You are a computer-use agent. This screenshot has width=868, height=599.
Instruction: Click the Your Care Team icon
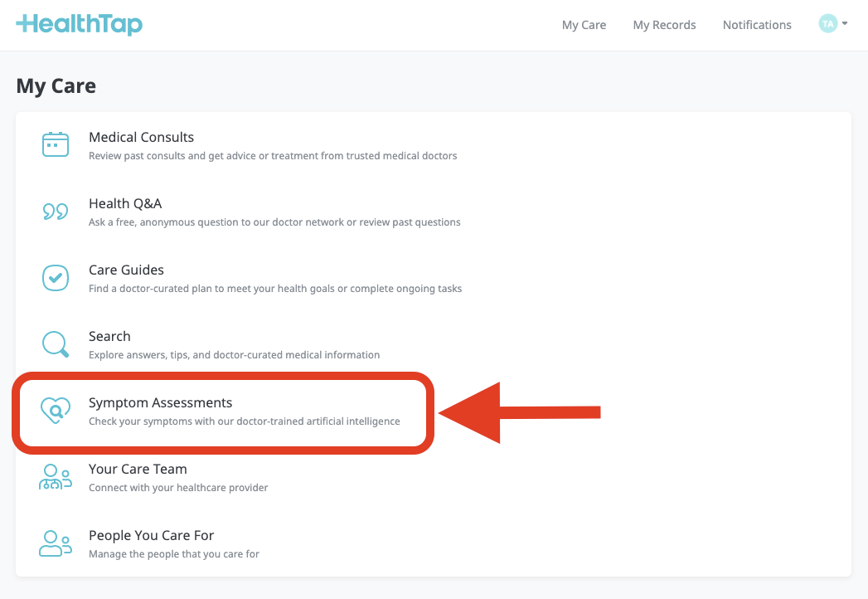point(56,477)
